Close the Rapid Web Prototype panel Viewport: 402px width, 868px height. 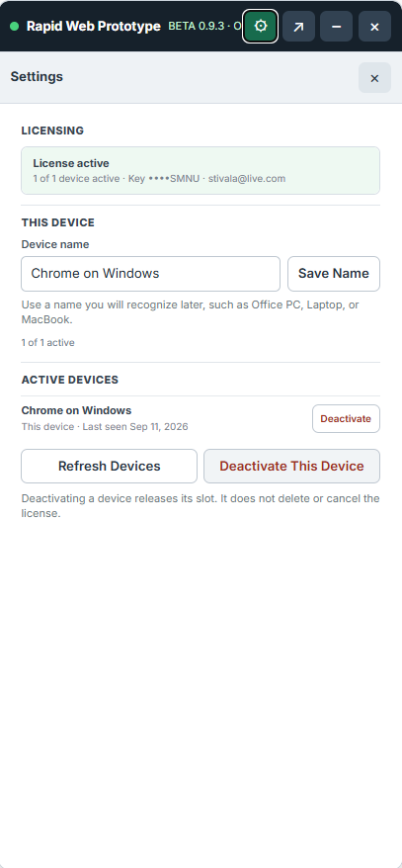click(374, 26)
